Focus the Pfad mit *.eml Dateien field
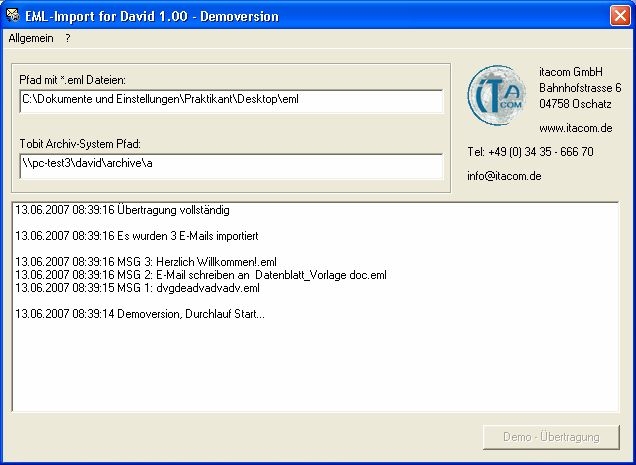Screen dimensions: 636x465 click(231, 101)
